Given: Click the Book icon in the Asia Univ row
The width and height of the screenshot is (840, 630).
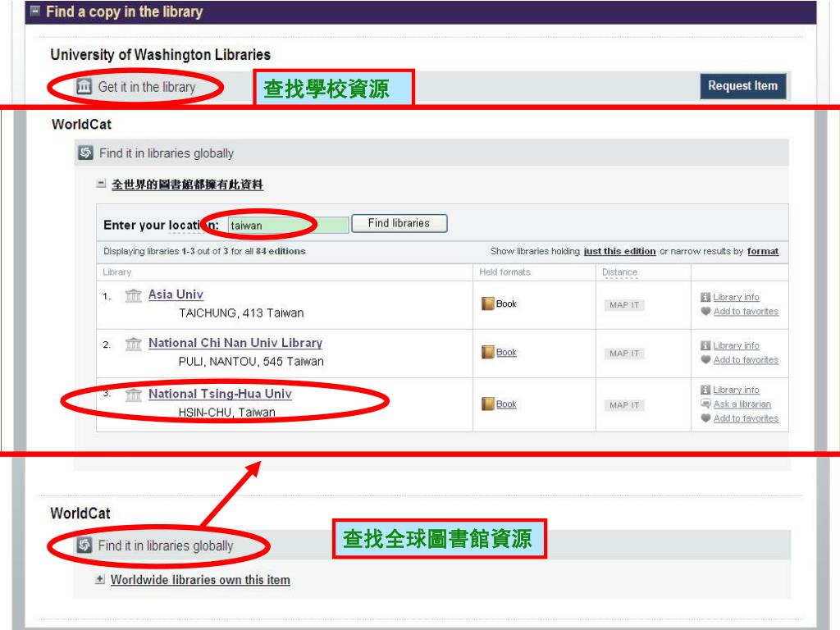Looking at the screenshot, I should 487,304.
